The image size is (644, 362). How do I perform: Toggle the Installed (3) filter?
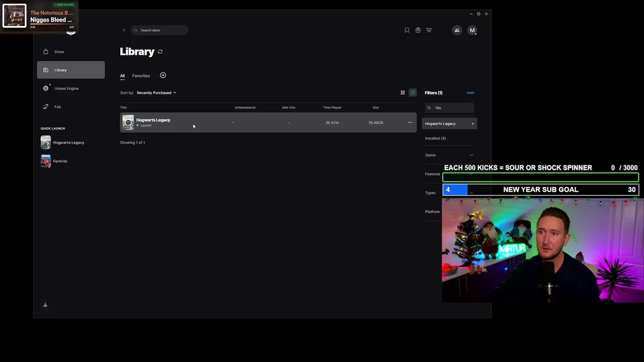point(435,138)
